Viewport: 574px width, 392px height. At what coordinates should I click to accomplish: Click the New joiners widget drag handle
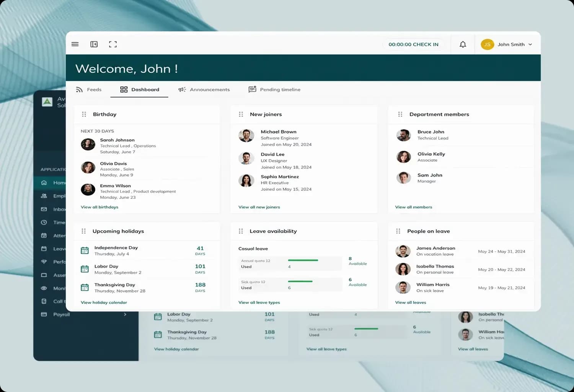click(x=241, y=114)
